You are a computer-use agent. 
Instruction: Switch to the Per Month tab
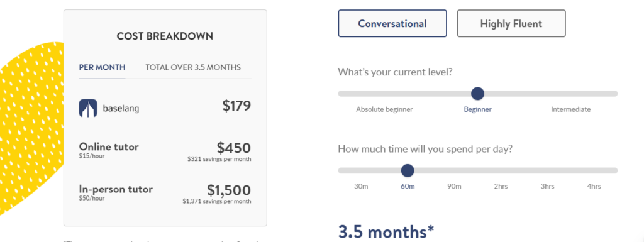click(103, 67)
